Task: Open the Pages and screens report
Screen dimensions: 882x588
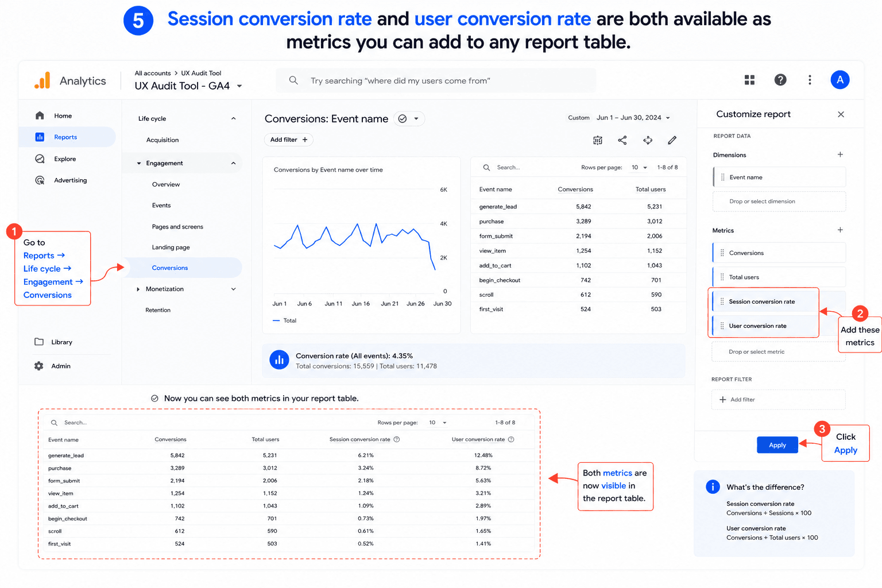Action: click(177, 227)
